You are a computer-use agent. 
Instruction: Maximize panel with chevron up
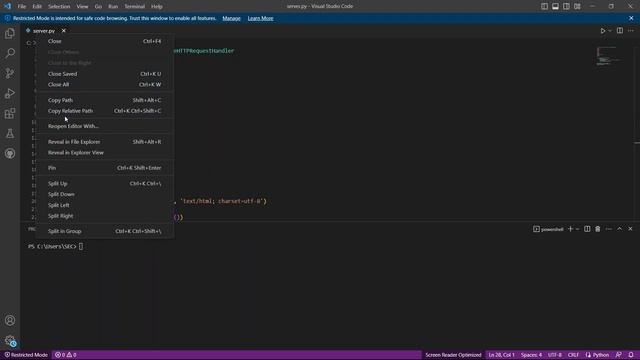(x=619, y=229)
